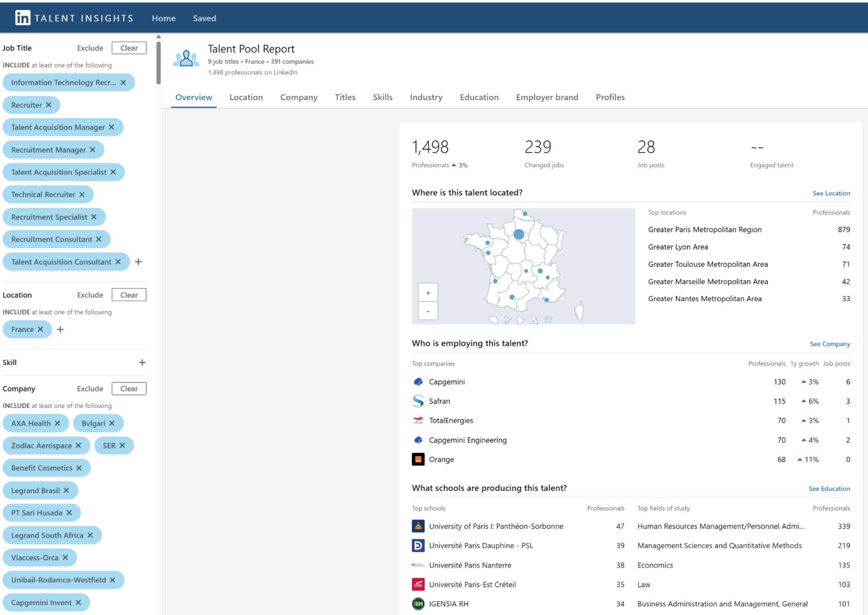Remove Recruitment Specialist filter chip
Screen dimensions: 868x615
tap(94, 217)
